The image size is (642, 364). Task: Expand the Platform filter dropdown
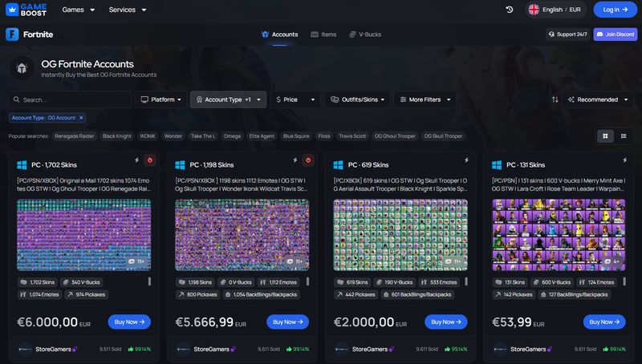(160, 99)
